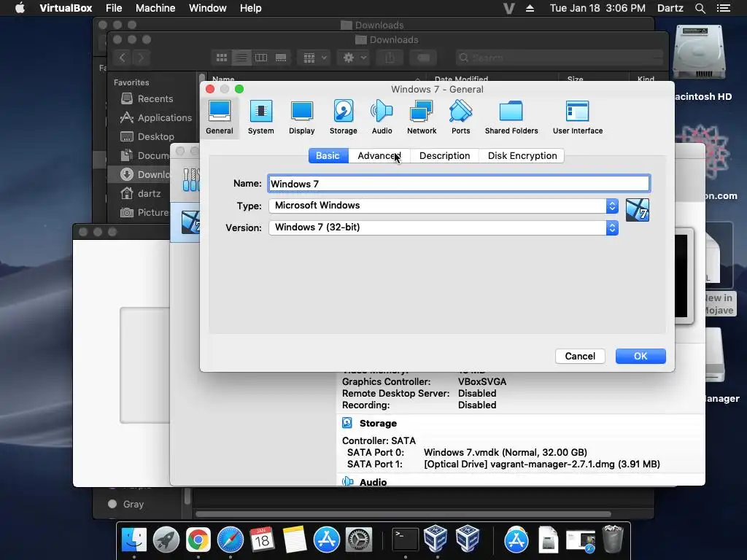Image resolution: width=747 pixels, height=560 pixels.
Task: Open the Ports settings section
Action: (461, 117)
